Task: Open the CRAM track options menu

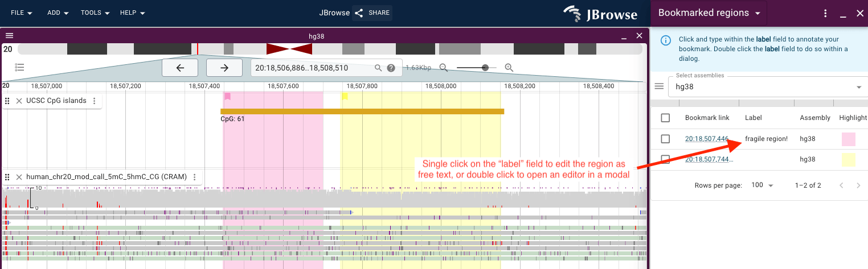Action: [x=195, y=177]
